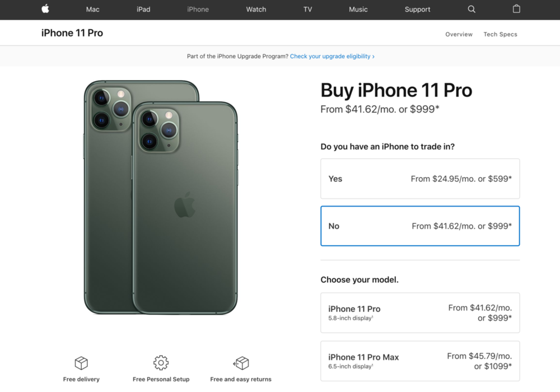Image resolution: width=560 pixels, height=392 pixels.
Task: Select No for iPhone trade in
Action: pyautogui.click(x=420, y=226)
